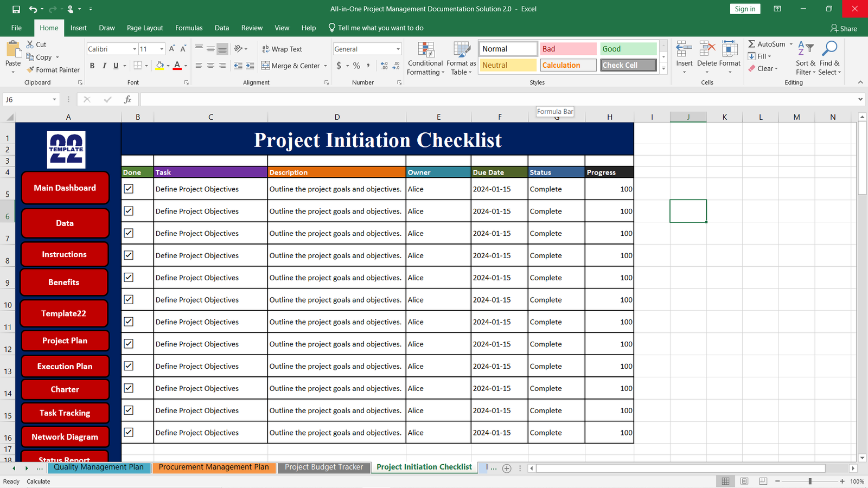Click Decrease Decimal icon
This screenshot has height=488, width=868.
[x=396, y=66]
